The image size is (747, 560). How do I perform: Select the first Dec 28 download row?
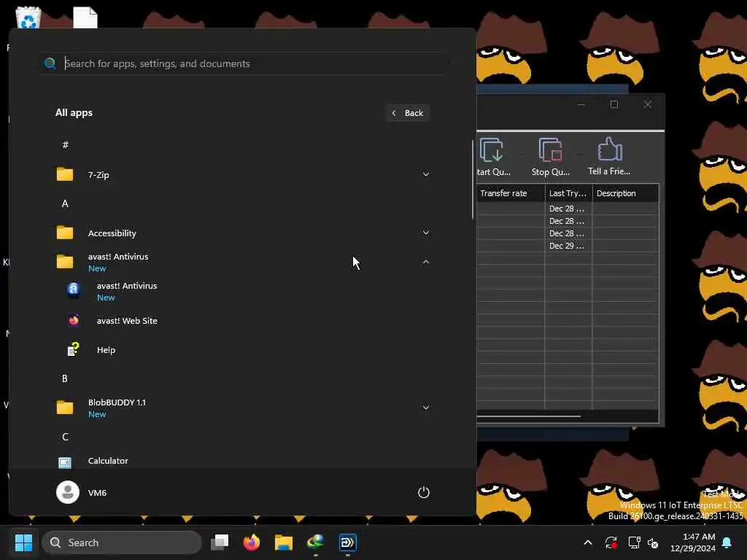pyautogui.click(x=568, y=209)
